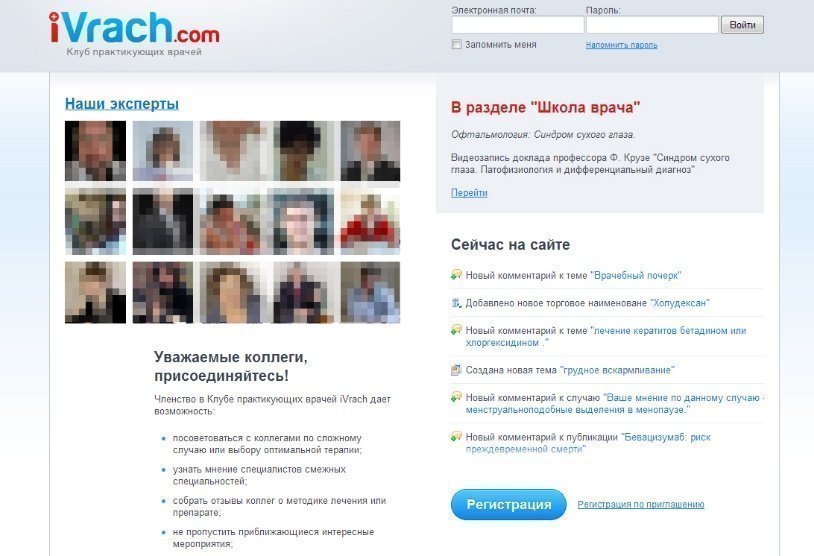This screenshot has height=556, width=814.
Task: Open the topic "трудное вскармливание"
Action: [617, 370]
